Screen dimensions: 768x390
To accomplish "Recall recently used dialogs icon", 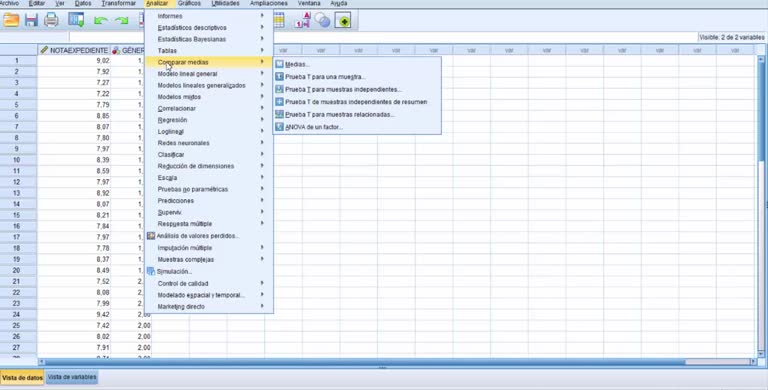I will pos(76,20).
